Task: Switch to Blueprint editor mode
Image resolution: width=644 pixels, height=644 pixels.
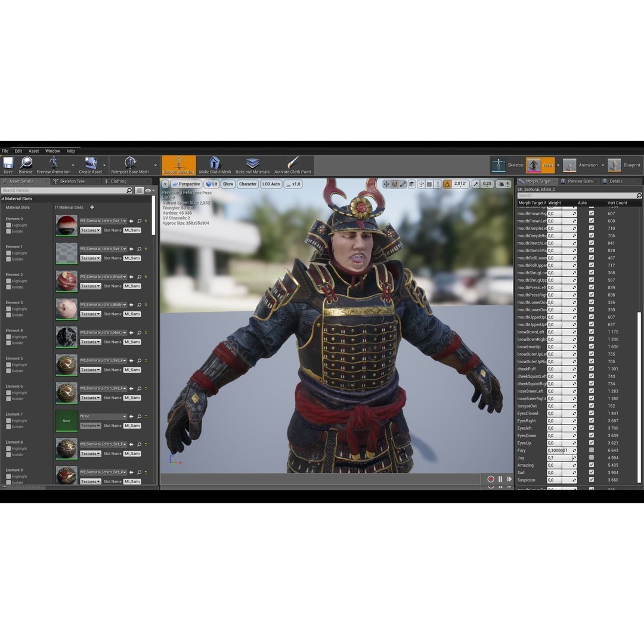Action: (624, 165)
